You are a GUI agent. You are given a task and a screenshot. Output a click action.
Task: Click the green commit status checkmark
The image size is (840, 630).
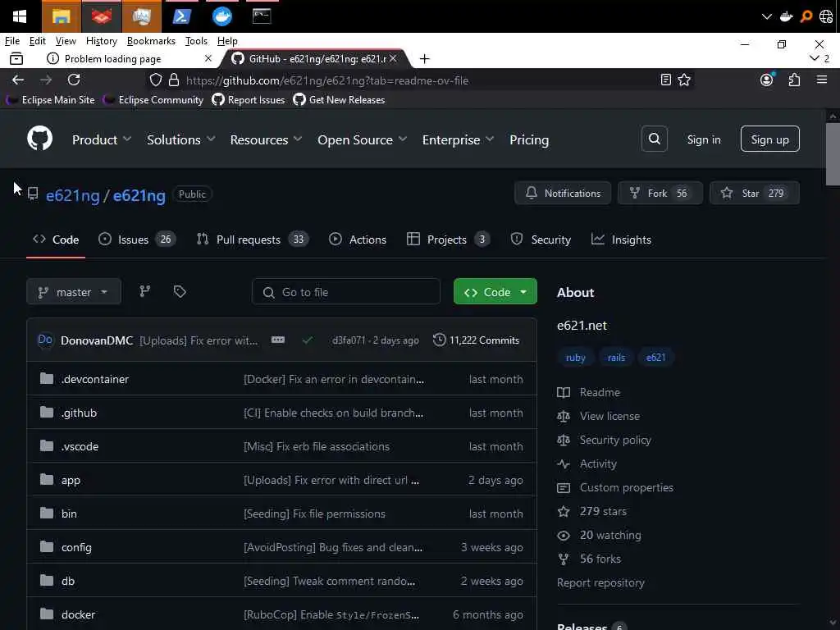308,340
